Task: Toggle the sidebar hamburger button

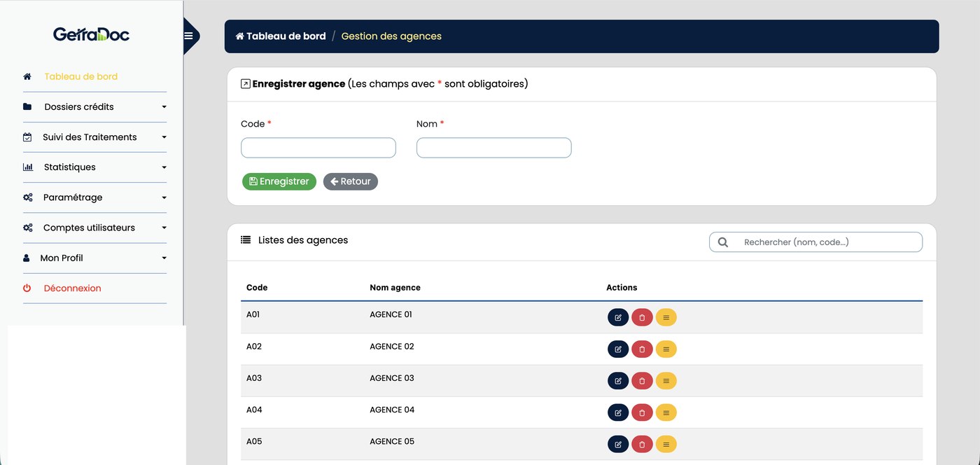Action: coord(188,36)
